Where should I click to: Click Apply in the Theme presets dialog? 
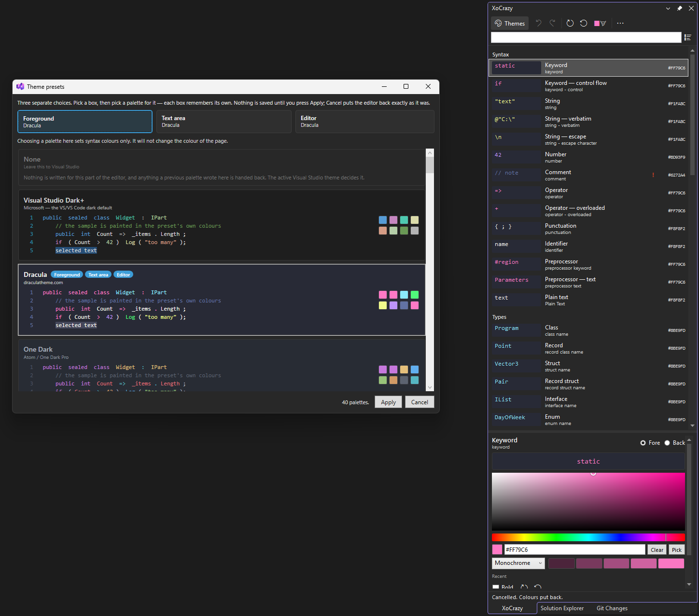tap(388, 402)
